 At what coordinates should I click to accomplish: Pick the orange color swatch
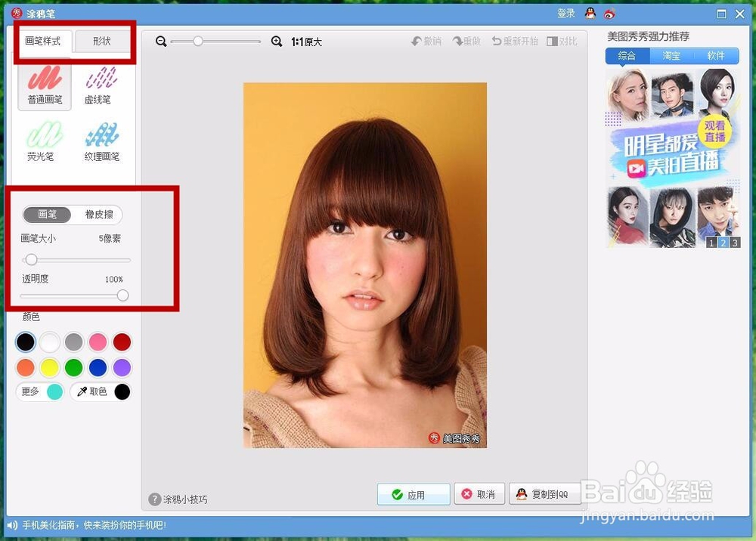click(26, 367)
